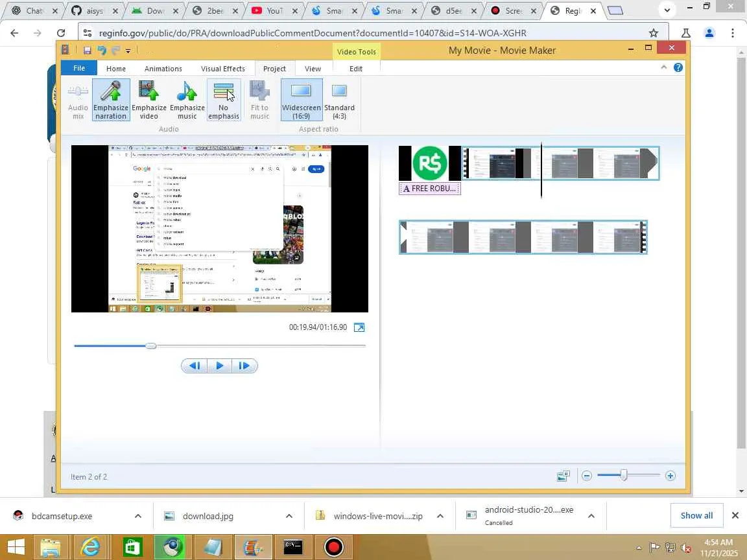Collapse the ribbon with the chevron
747x560 pixels.
[x=663, y=67]
